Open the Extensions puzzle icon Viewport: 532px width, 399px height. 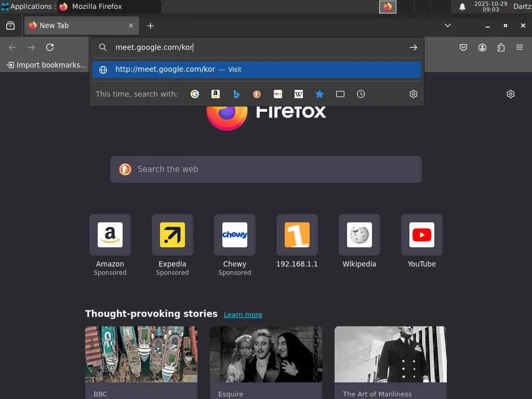[501, 47]
